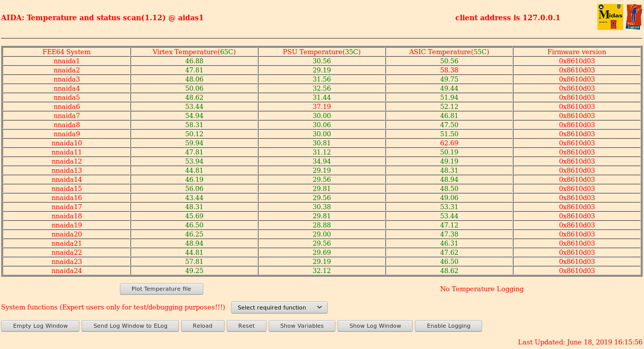The width and height of the screenshot is (644, 349).
Task: Click the nnaida22 row label
Action: tap(67, 252)
